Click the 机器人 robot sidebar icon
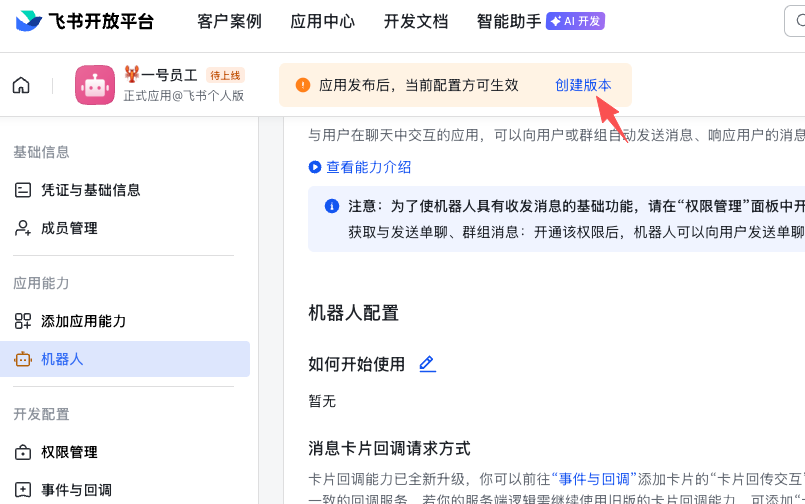 point(23,359)
